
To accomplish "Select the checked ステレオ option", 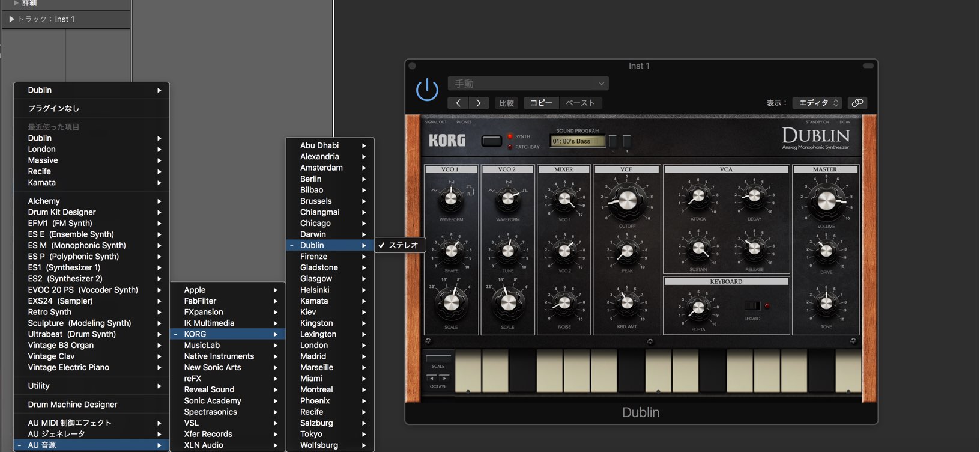I will (400, 245).
